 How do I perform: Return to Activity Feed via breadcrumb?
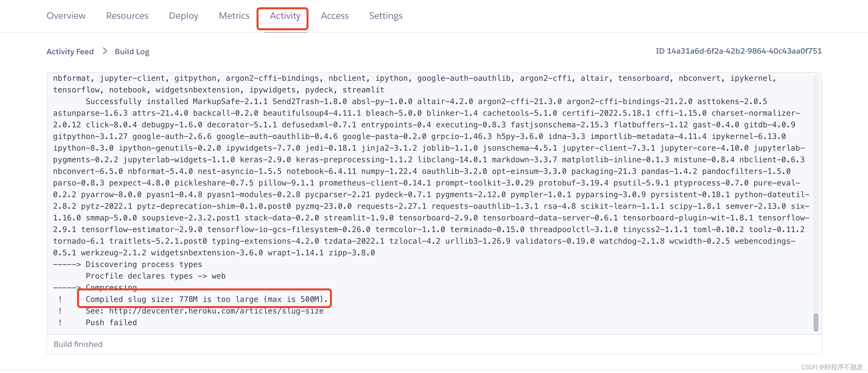tap(70, 51)
